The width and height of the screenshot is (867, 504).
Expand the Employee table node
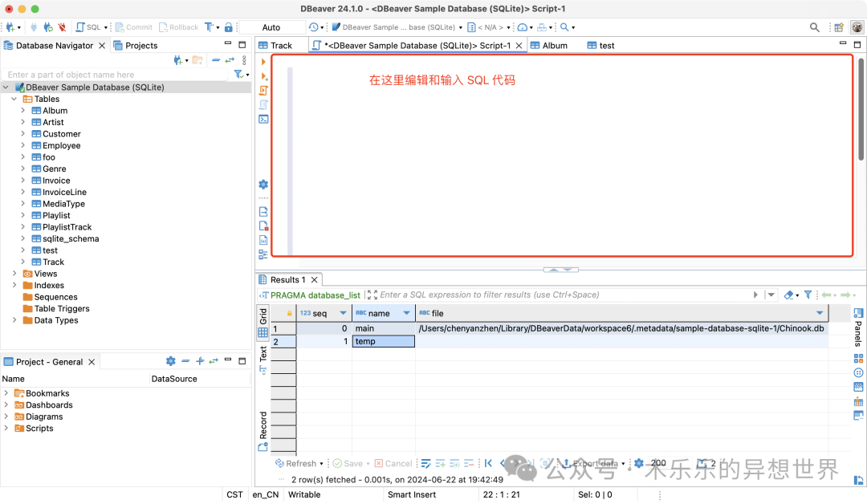coord(23,145)
